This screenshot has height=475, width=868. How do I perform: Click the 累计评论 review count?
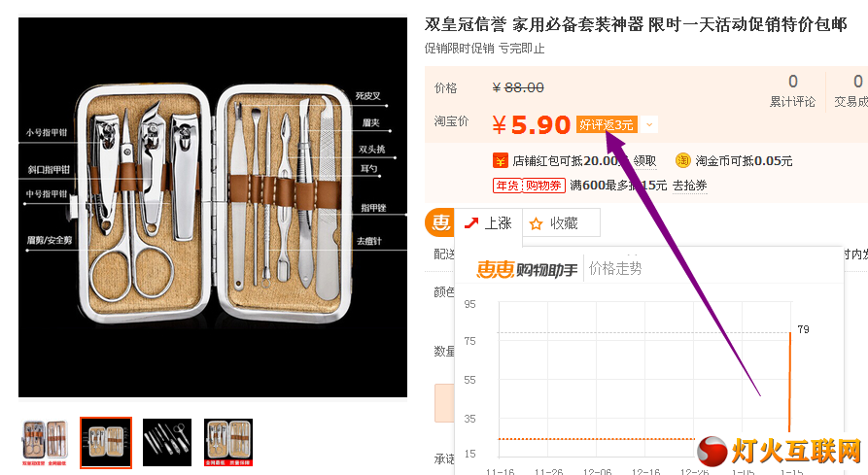(x=793, y=91)
